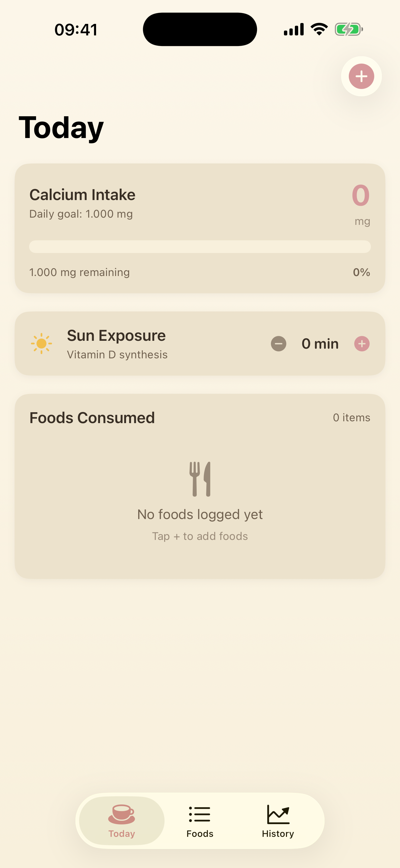Tap the yellow sun icon

(42, 344)
